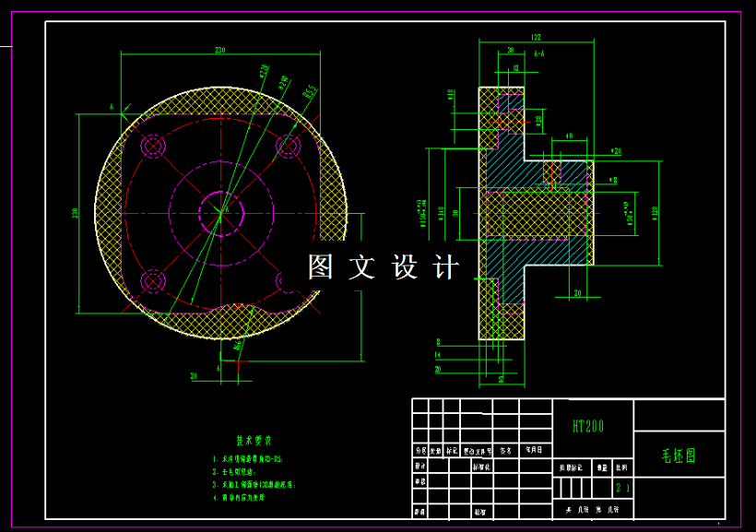Select the 133 overall length dimension text

(536, 37)
